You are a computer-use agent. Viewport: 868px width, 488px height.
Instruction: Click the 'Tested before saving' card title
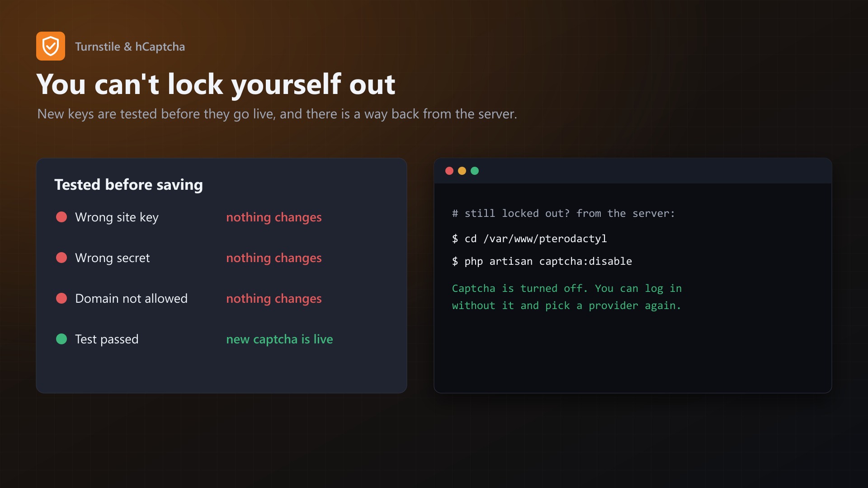tap(129, 185)
